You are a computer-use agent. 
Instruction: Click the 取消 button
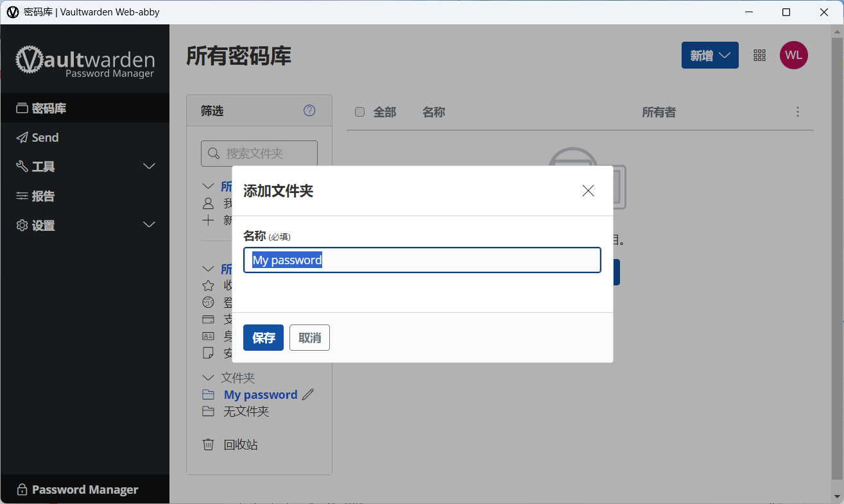point(309,338)
